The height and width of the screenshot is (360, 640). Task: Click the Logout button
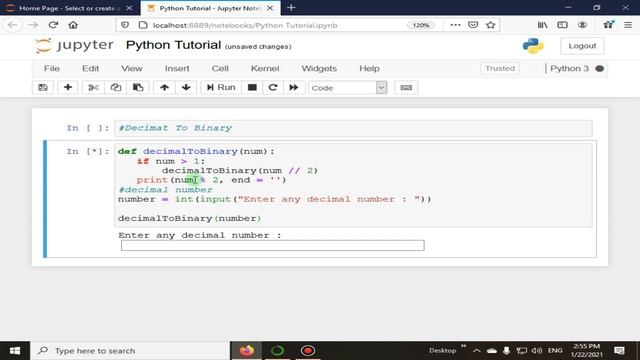pyautogui.click(x=582, y=46)
